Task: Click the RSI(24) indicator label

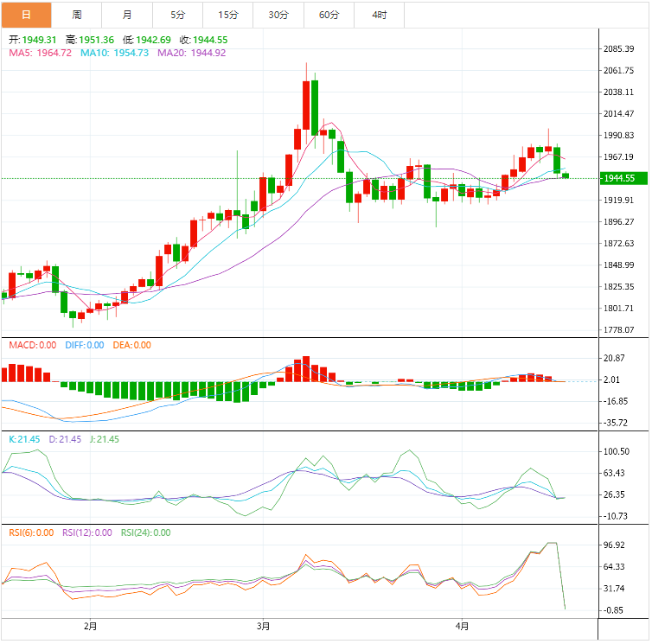Action: tap(145, 532)
